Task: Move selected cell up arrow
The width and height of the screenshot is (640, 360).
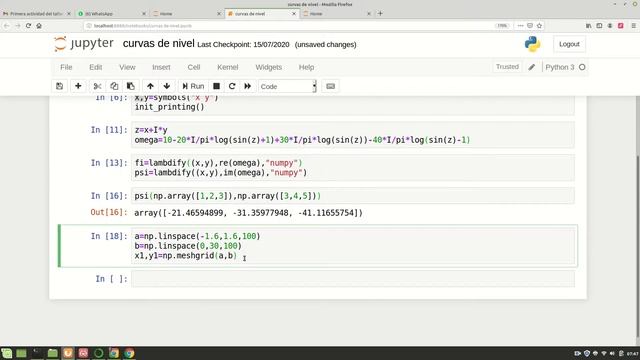Action: point(150,86)
